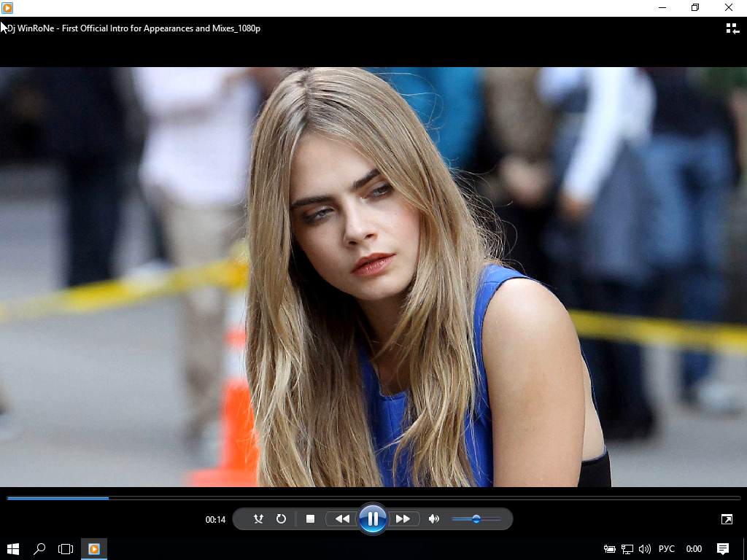The image size is (747, 560).
Task: Open the taskbar clock showing 0:00
Action: (694, 549)
